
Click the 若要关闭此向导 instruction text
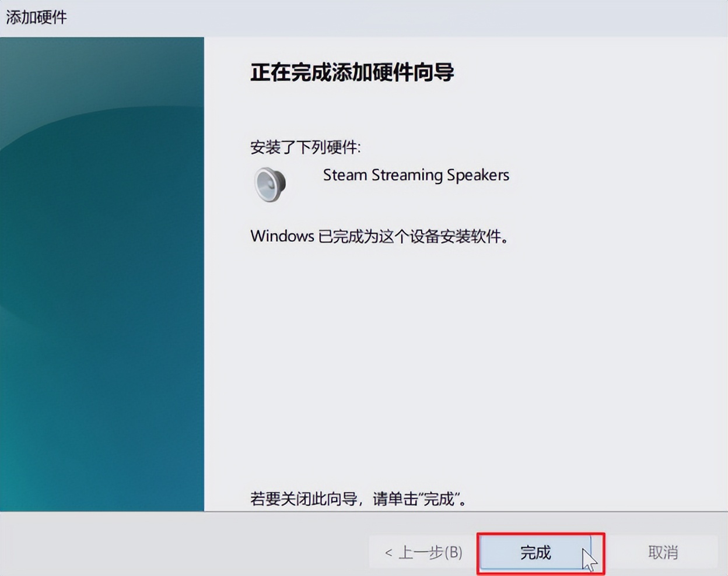[358, 498]
